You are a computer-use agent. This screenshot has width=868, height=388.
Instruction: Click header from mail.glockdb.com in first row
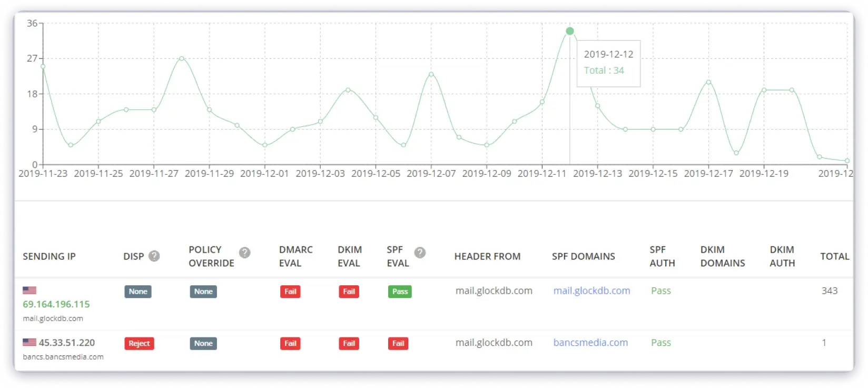[494, 291]
